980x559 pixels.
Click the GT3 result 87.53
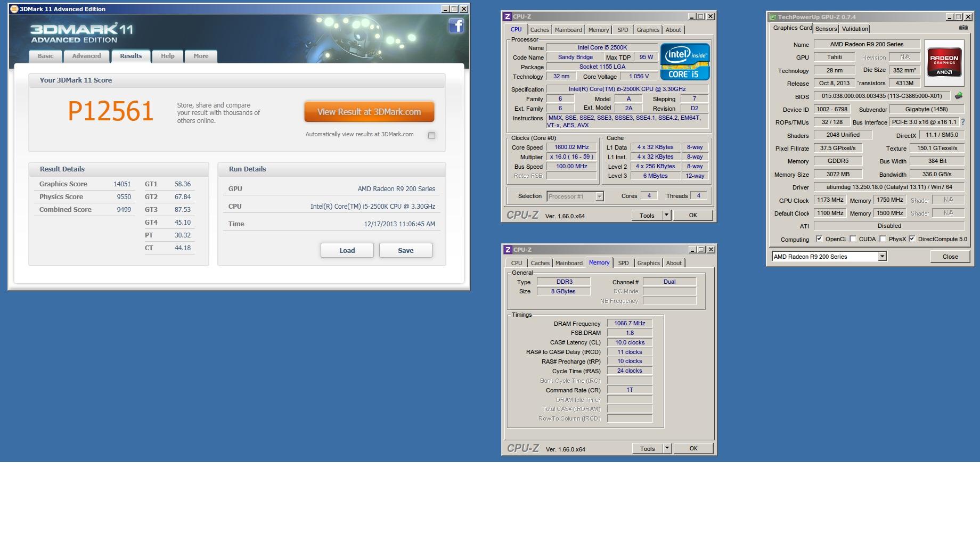[x=183, y=210]
